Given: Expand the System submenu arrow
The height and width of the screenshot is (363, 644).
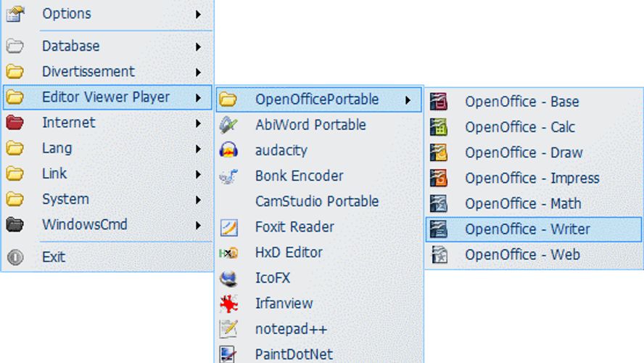Looking at the screenshot, I should click(199, 200).
